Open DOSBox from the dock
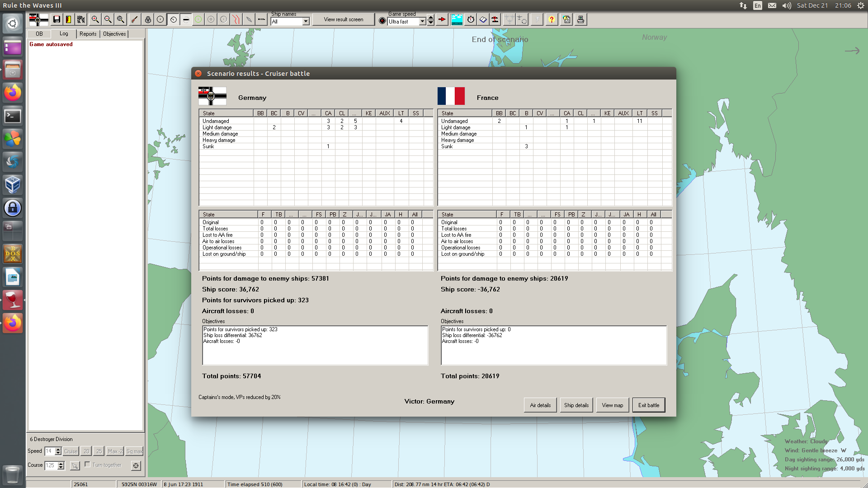Image resolution: width=868 pixels, height=488 pixels. pyautogui.click(x=13, y=254)
